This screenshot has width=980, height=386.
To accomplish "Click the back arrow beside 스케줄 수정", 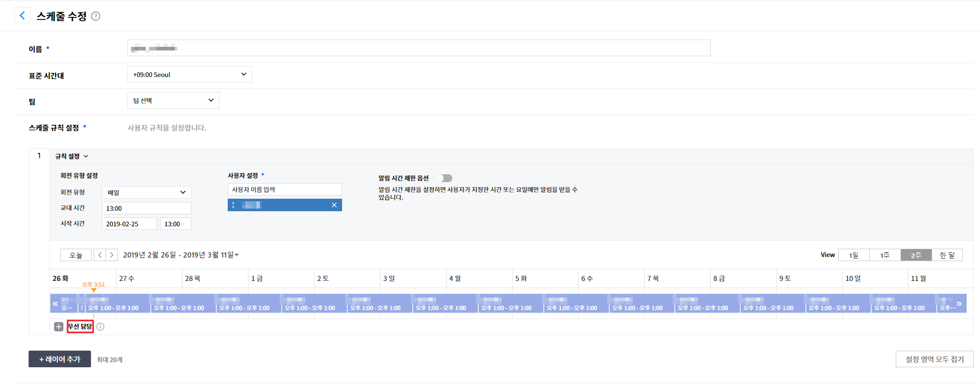I will pyautogui.click(x=22, y=16).
